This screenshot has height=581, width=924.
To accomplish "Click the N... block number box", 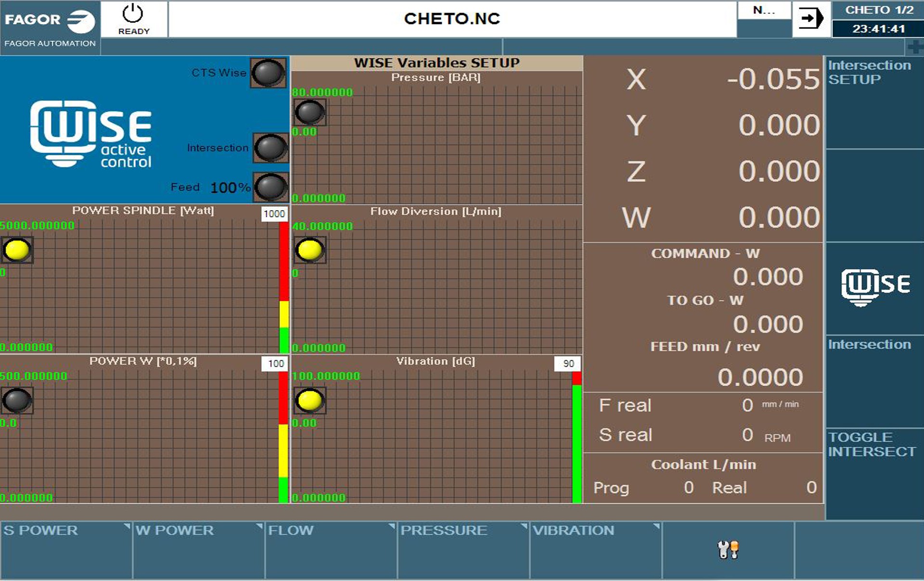I will pyautogui.click(x=764, y=11).
